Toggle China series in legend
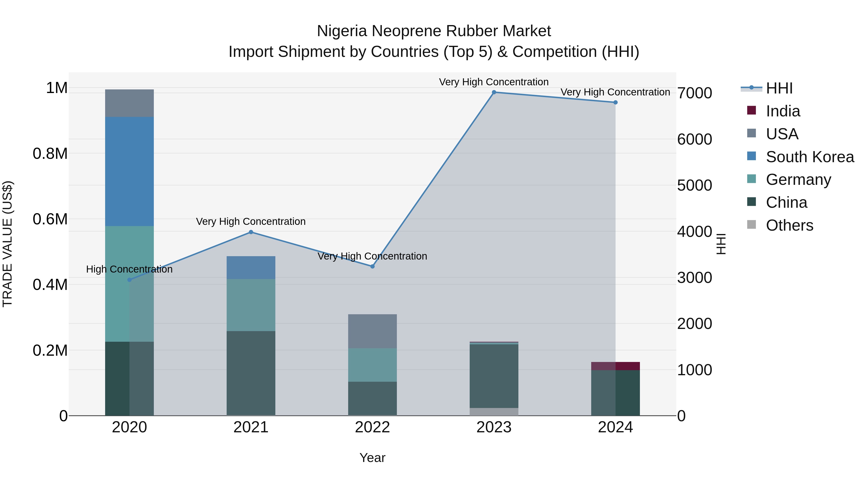The image size is (868, 488). [x=777, y=202]
